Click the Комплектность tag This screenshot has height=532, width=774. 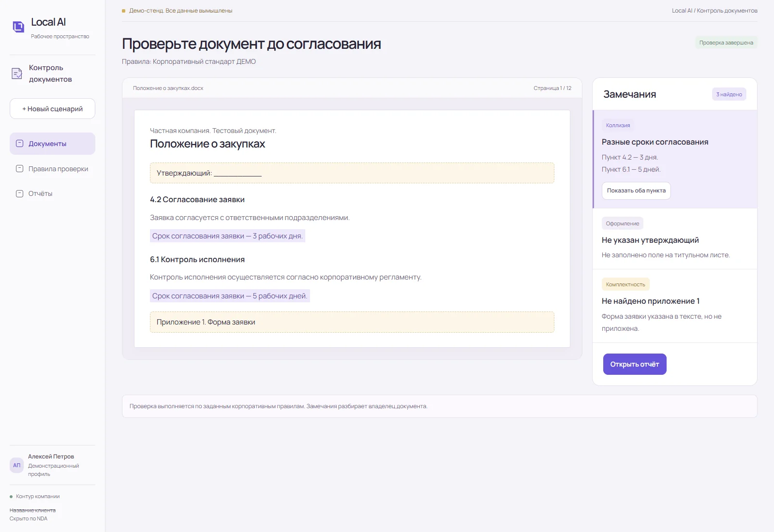[x=625, y=284]
